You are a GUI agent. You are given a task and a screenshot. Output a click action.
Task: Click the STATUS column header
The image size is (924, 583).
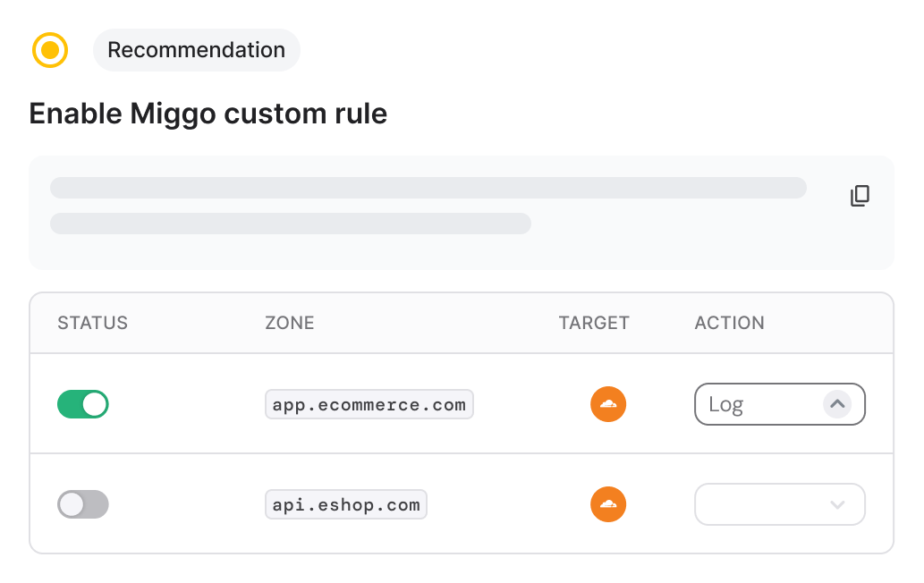pos(93,323)
